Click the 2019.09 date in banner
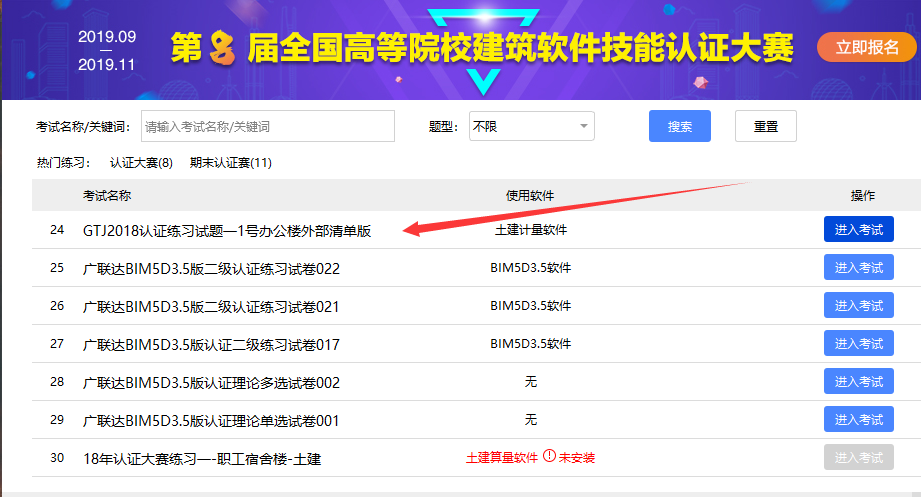This screenshot has width=921, height=497. pos(107,36)
